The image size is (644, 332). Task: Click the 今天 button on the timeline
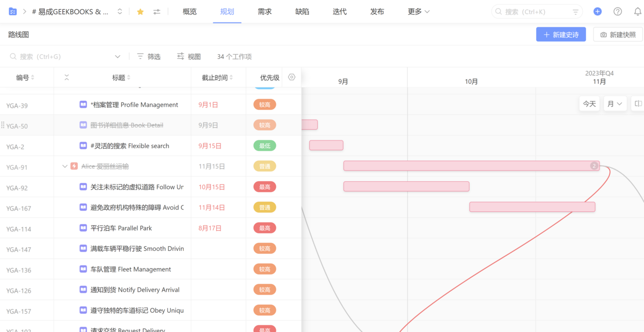coord(589,103)
